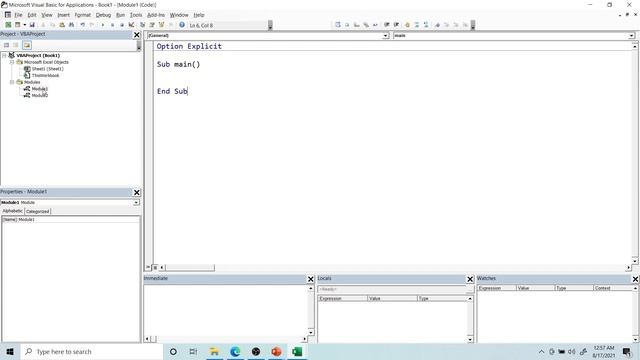Open the (General) object dropdown
This screenshot has height=360, width=640.
click(x=385, y=36)
